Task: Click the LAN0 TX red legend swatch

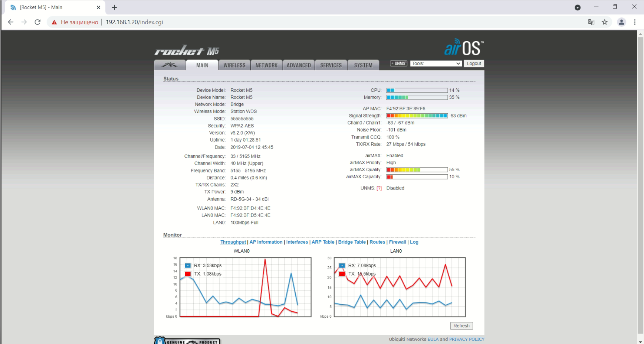Action: pos(342,274)
